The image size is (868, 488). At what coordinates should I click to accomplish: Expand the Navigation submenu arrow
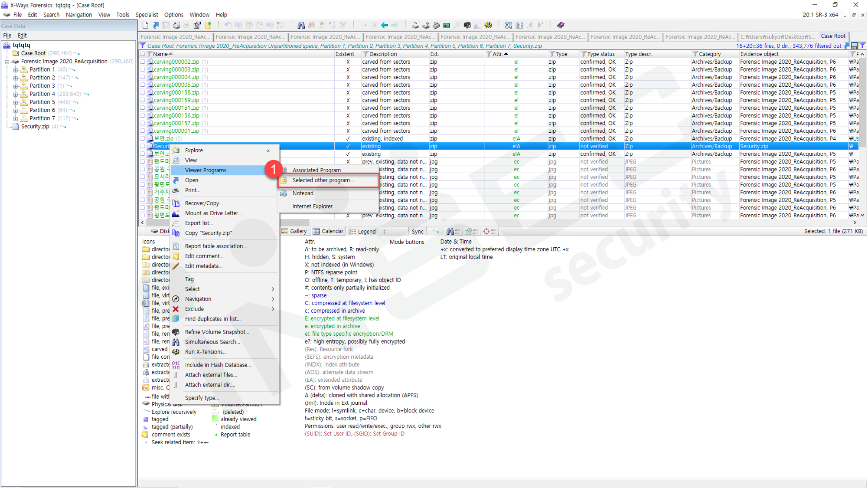[x=273, y=299]
